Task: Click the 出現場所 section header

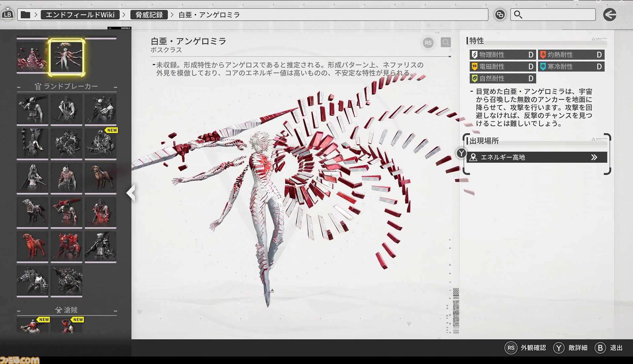Action: click(x=484, y=141)
